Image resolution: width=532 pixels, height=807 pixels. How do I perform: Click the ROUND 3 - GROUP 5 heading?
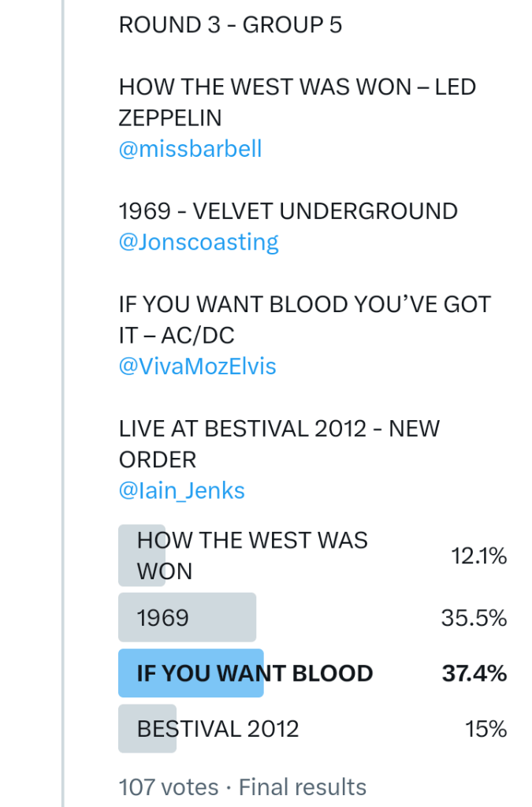point(230,25)
